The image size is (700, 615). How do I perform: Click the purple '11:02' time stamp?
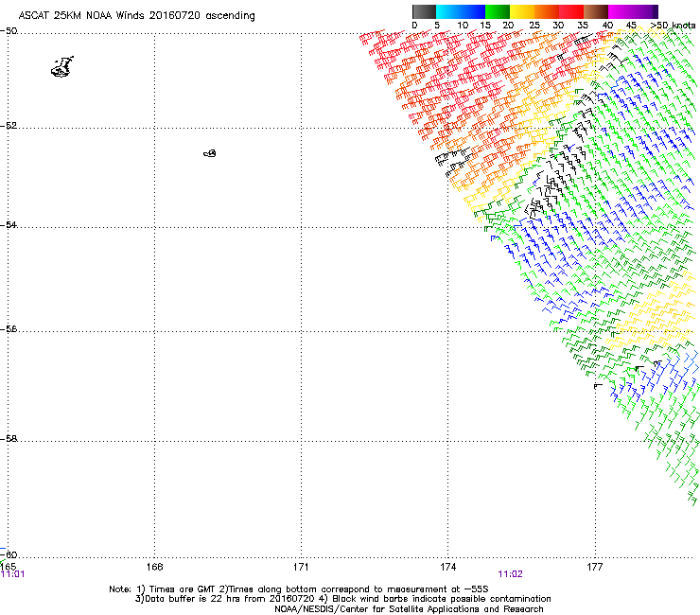point(510,574)
